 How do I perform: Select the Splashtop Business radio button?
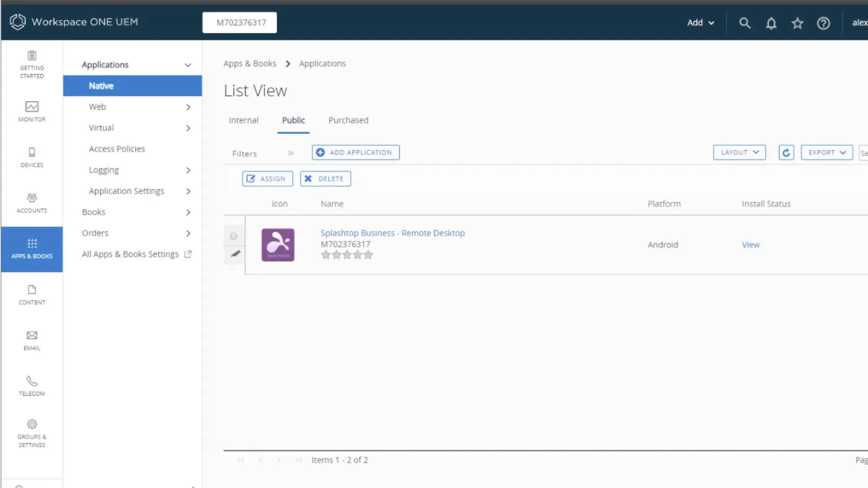pos(233,236)
